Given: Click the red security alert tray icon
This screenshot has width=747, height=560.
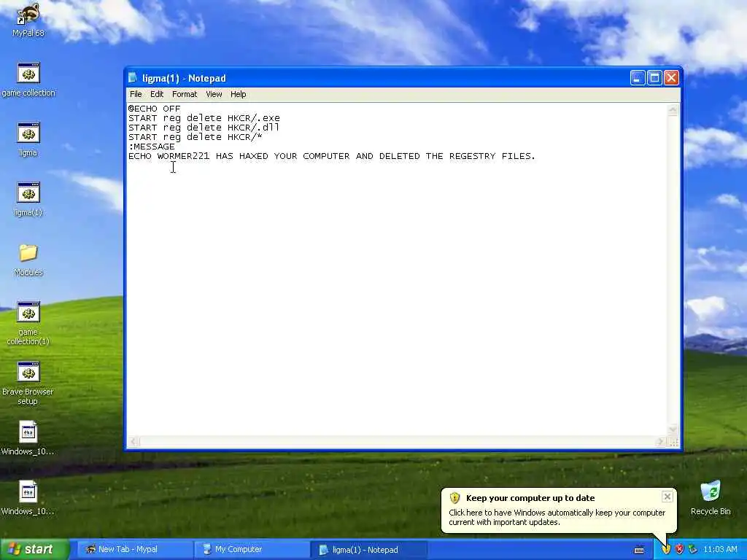Looking at the screenshot, I should (x=679, y=549).
